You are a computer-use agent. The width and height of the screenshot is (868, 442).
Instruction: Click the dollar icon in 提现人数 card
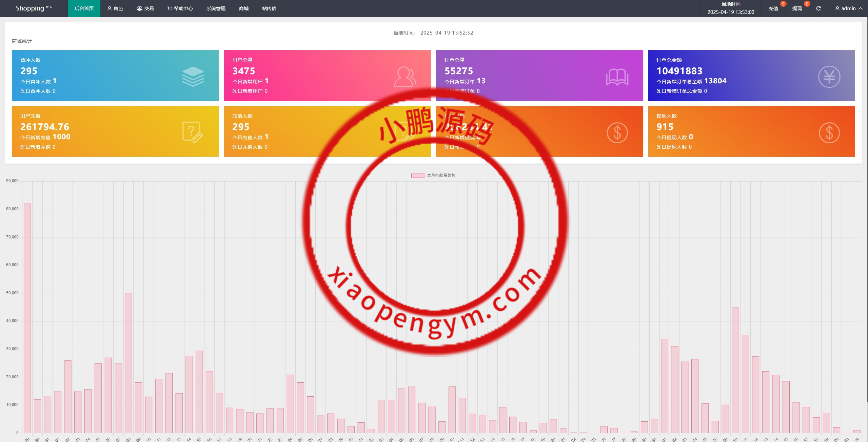[x=829, y=133]
